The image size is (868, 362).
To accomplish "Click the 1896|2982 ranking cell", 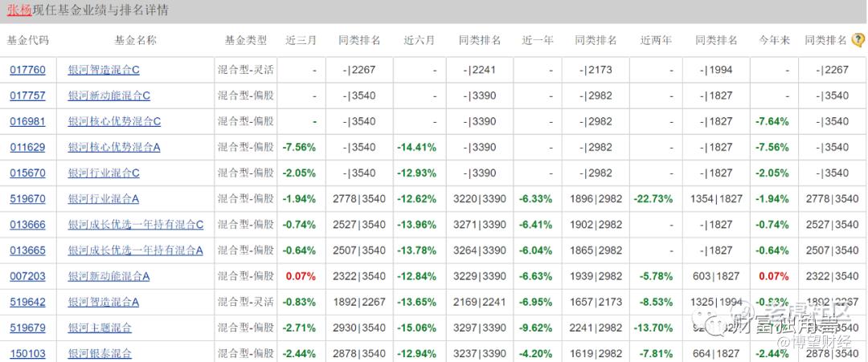I will [596, 198].
